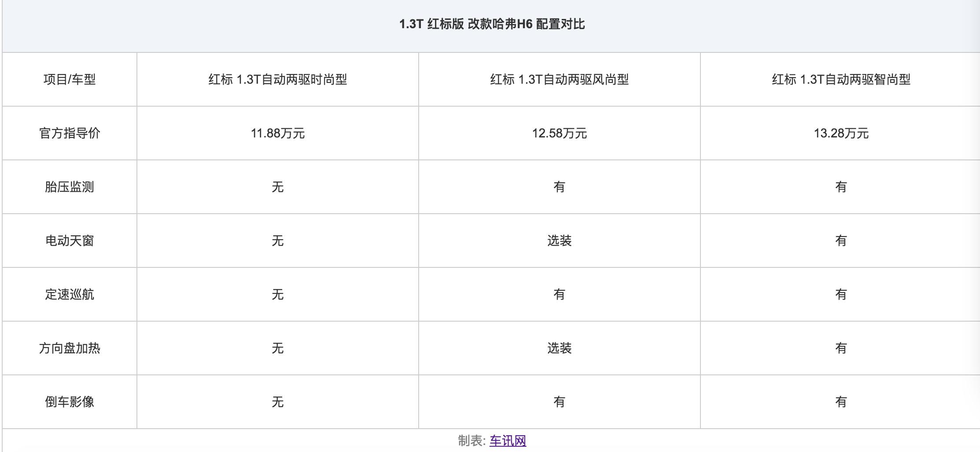Viewport: 980px width, 452px height.
Task: Click the 13.28万元 price cell
Action: click(841, 133)
